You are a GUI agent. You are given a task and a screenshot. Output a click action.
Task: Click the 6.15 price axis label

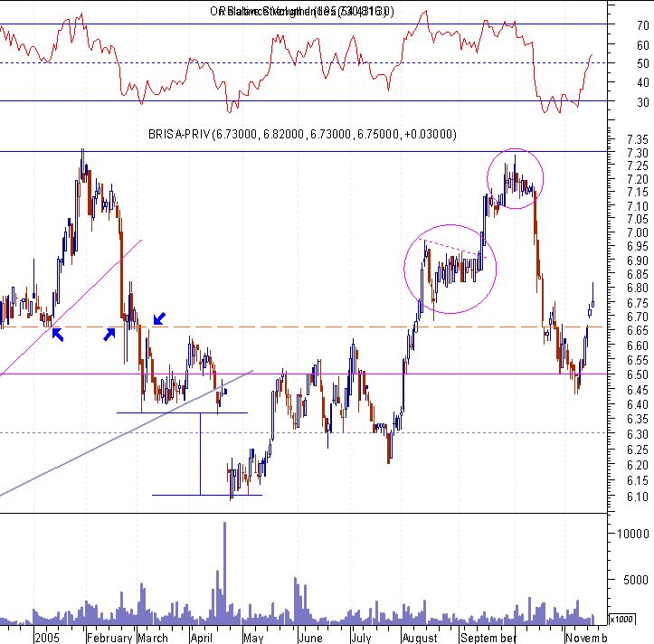[x=638, y=481]
